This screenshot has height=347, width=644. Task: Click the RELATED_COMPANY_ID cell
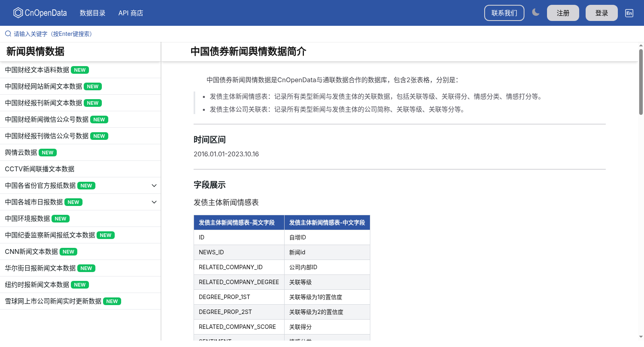pyautogui.click(x=239, y=267)
